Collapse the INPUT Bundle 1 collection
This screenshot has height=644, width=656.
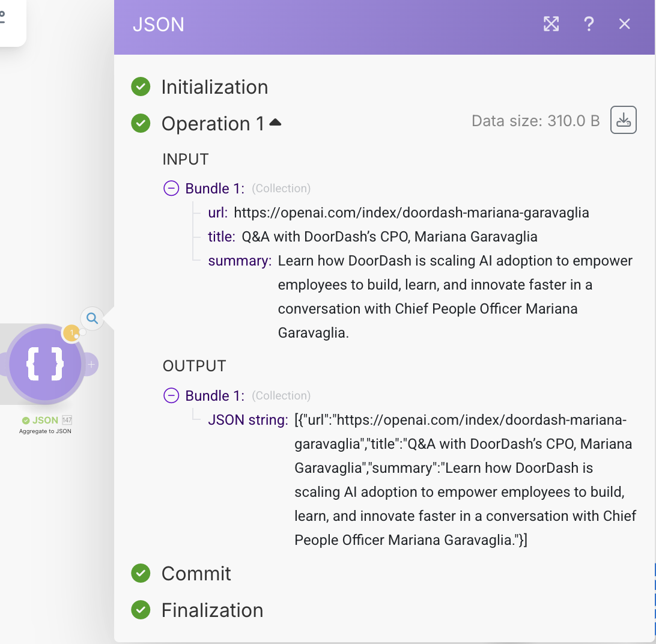[171, 189]
